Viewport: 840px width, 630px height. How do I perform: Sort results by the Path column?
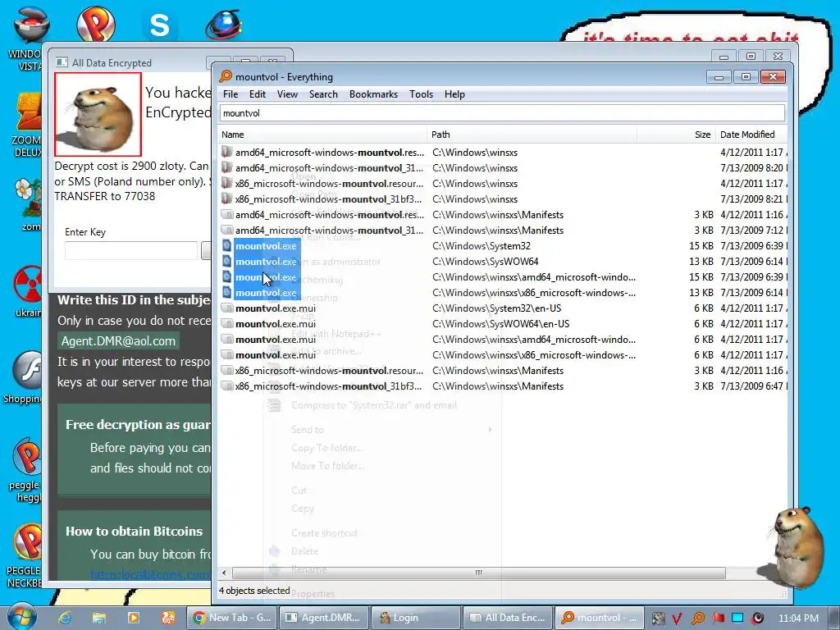coord(532,135)
